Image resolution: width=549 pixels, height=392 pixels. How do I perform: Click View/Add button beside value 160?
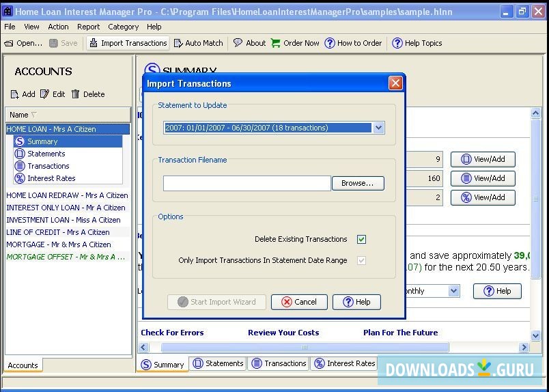(483, 178)
